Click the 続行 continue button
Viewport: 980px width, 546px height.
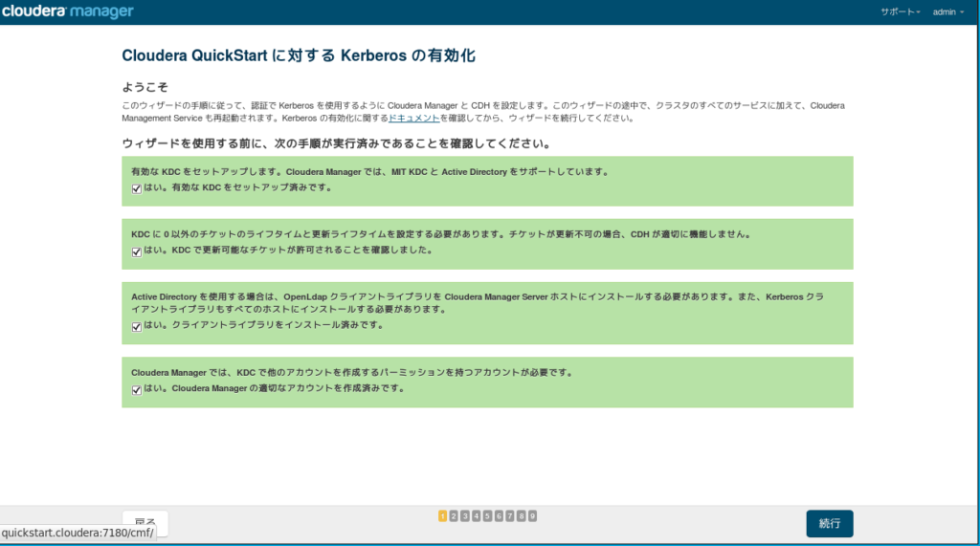click(x=830, y=523)
